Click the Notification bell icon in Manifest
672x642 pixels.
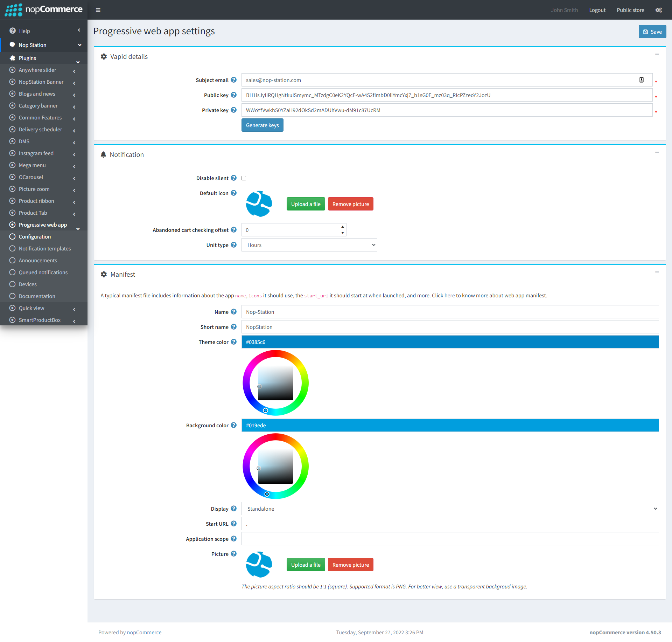click(x=103, y=154)
